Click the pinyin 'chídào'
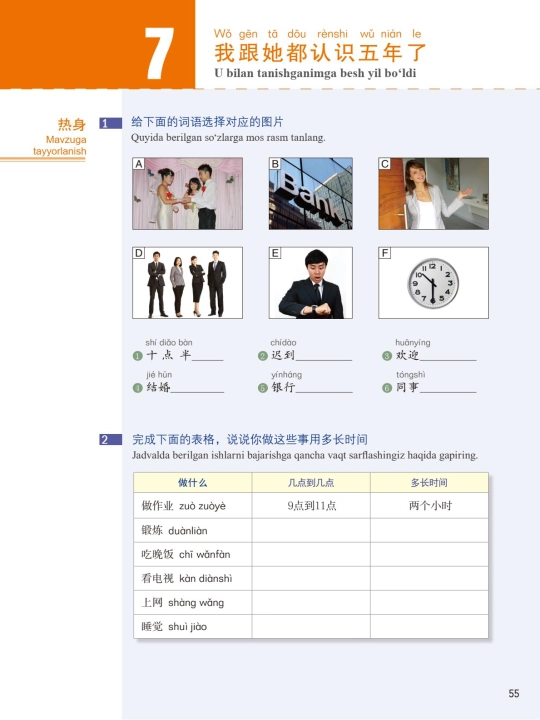The image size is (540, 720). tap(283, 343)
